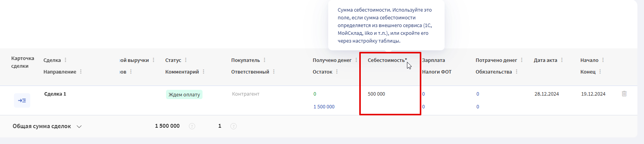644x144 pixels.
Task: Sort by Себестоимость column header
Action: coord(387,60)
